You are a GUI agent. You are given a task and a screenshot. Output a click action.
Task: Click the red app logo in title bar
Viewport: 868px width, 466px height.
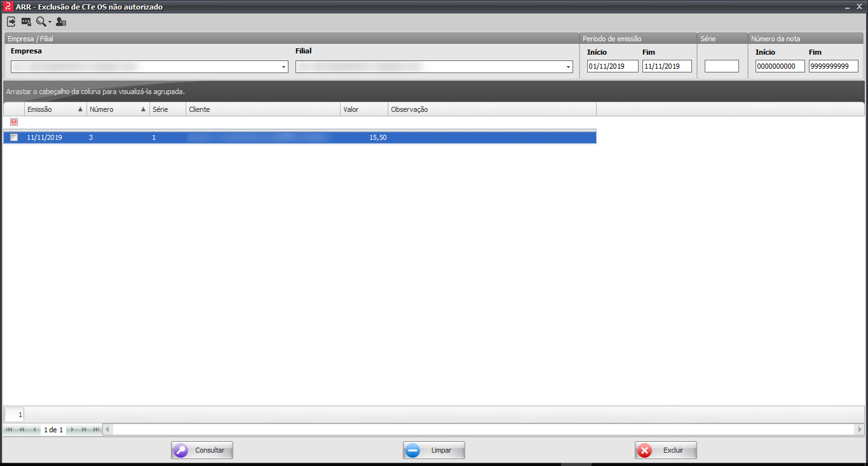click(8, 6)
